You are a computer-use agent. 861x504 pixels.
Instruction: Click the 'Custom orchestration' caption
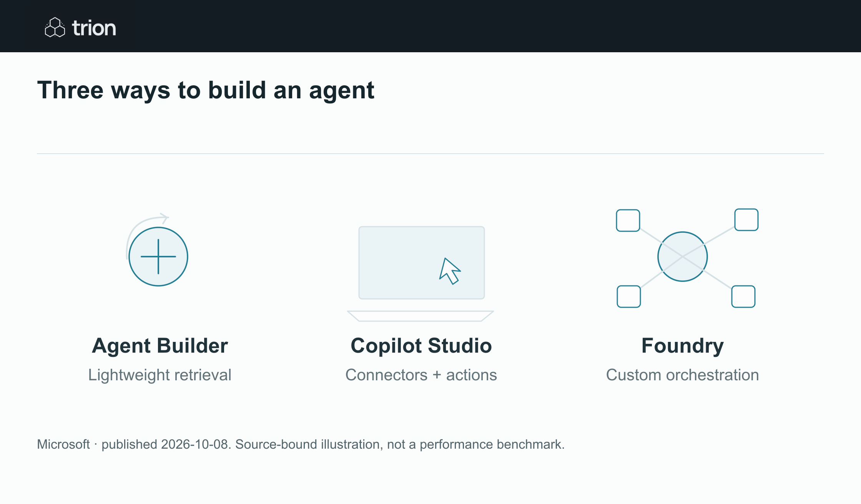(683, 375)
